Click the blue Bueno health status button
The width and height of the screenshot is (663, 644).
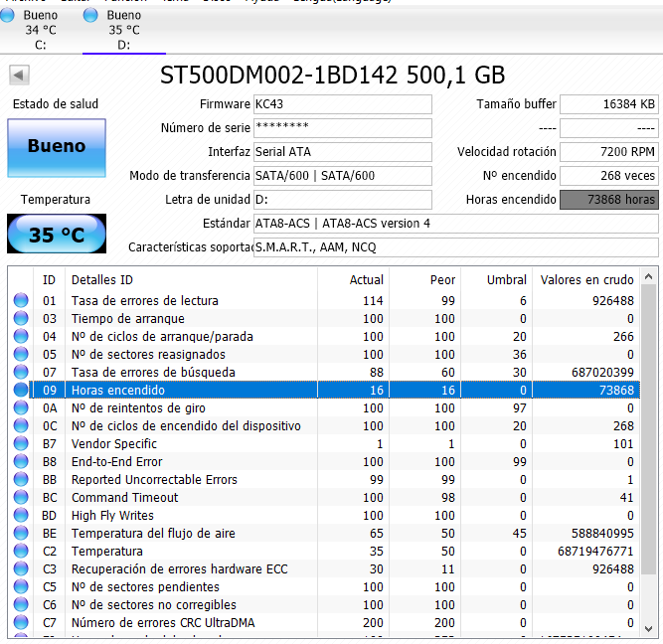tap(56, 147)
